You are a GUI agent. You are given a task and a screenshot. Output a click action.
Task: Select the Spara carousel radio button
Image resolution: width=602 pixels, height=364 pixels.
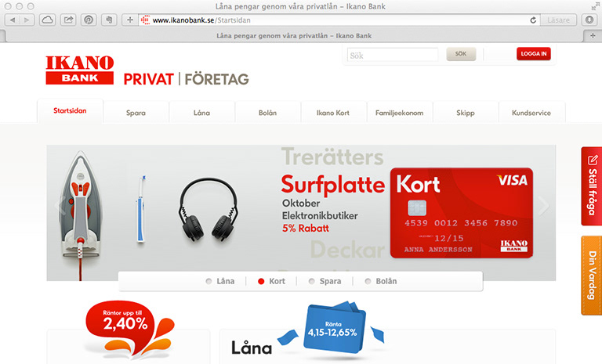click(x=311, y=282)
